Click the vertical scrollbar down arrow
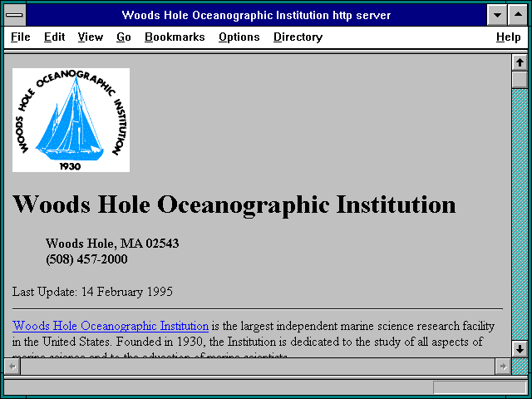532x399 pixels. 520,349
